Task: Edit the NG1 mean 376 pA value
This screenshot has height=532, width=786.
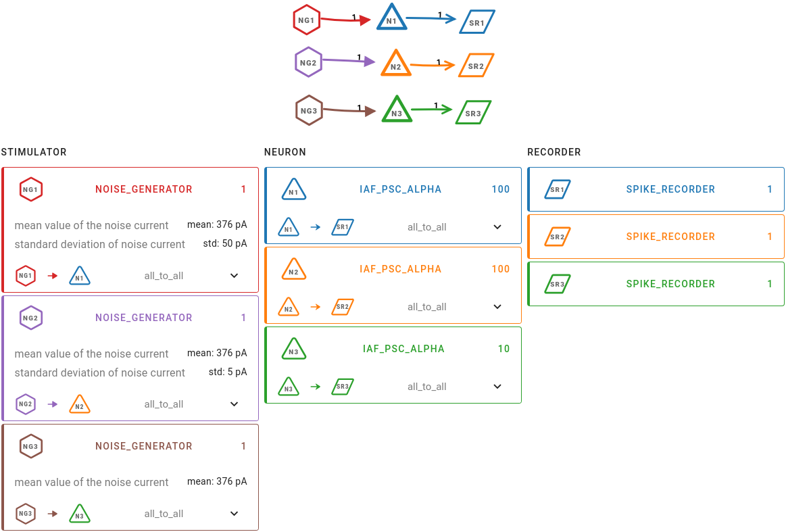Action: click(x=217, y=224)
